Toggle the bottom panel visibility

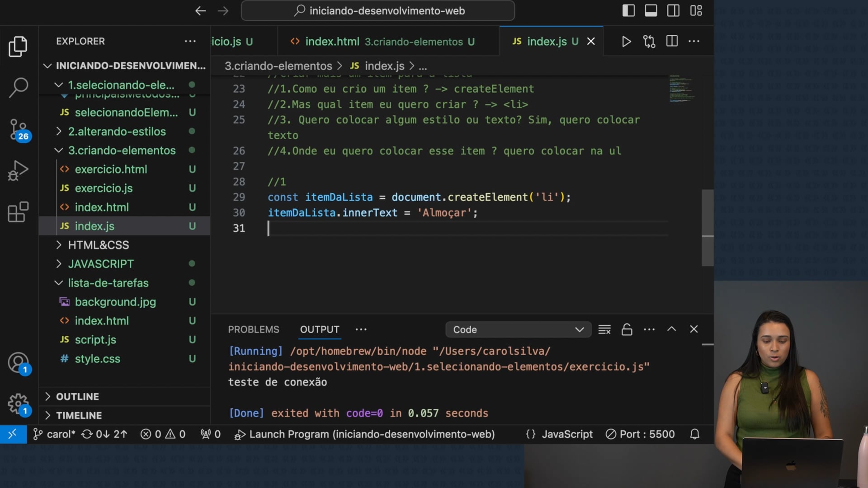tap(651, 11)
